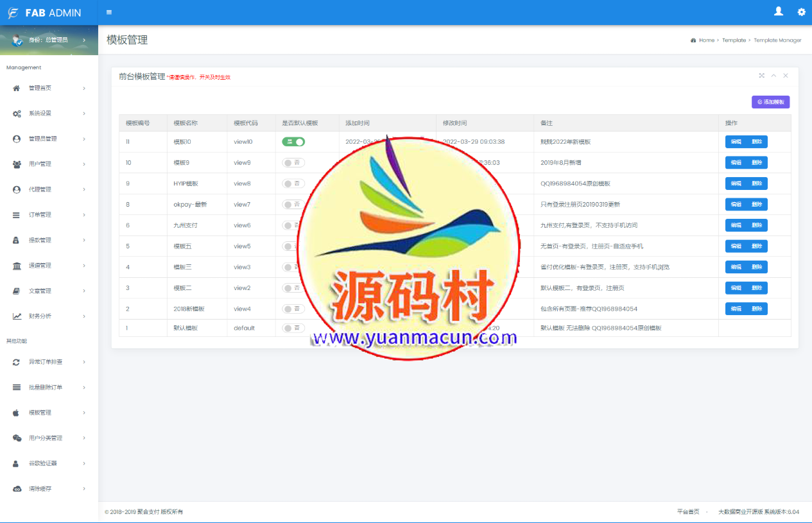
Task: Collapse the 前台模板管理 panel with up chevron
Action: [x=773, y=76]
